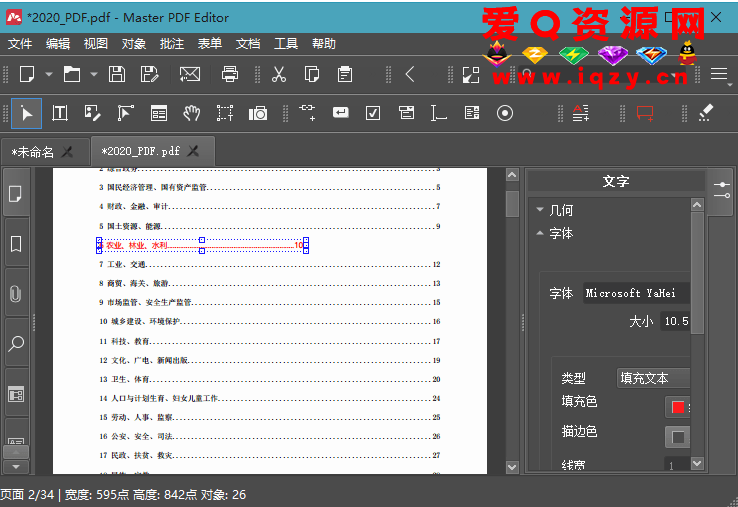Choose the edit document tool
Image resolution: width=738 pixels, height=507 pixels.
pyautogui.click(x=92, y=113)
